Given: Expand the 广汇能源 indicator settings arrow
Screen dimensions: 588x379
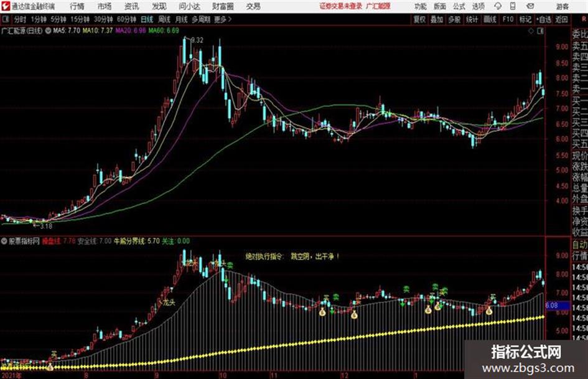Looking at the screenshot, I should [x=48, y=30].
